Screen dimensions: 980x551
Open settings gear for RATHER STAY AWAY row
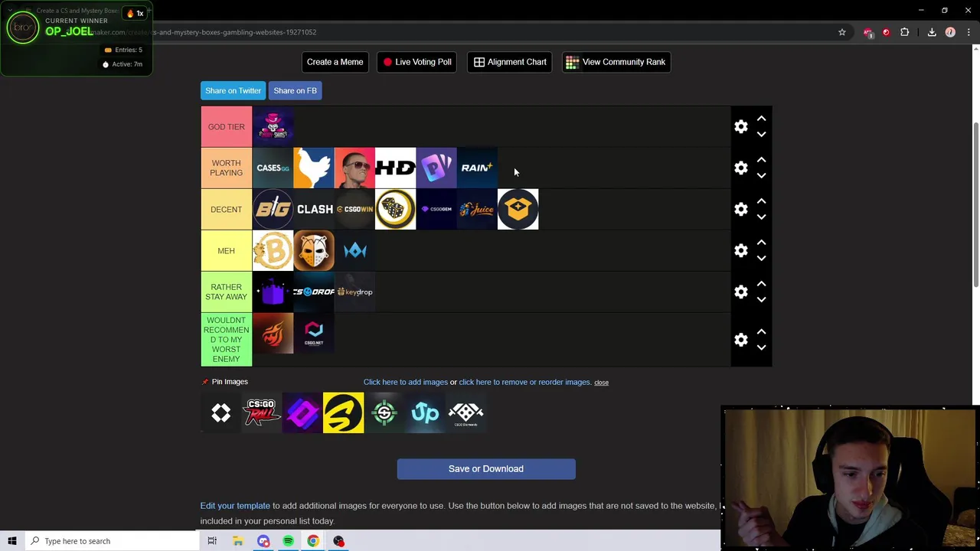coord(740,292)
